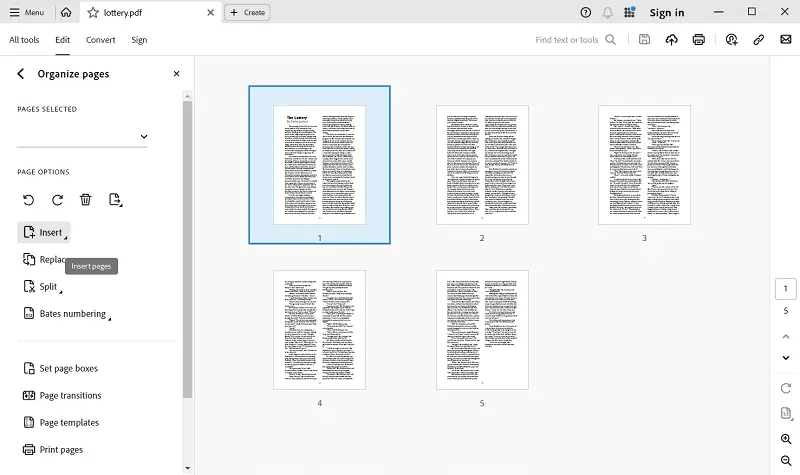Click the search magnifier icon

[611, 40]
